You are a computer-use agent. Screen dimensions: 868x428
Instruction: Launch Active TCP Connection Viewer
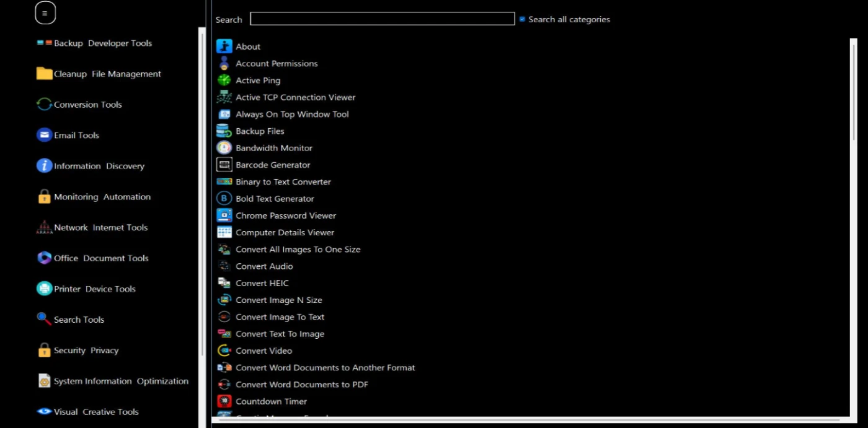295,97
